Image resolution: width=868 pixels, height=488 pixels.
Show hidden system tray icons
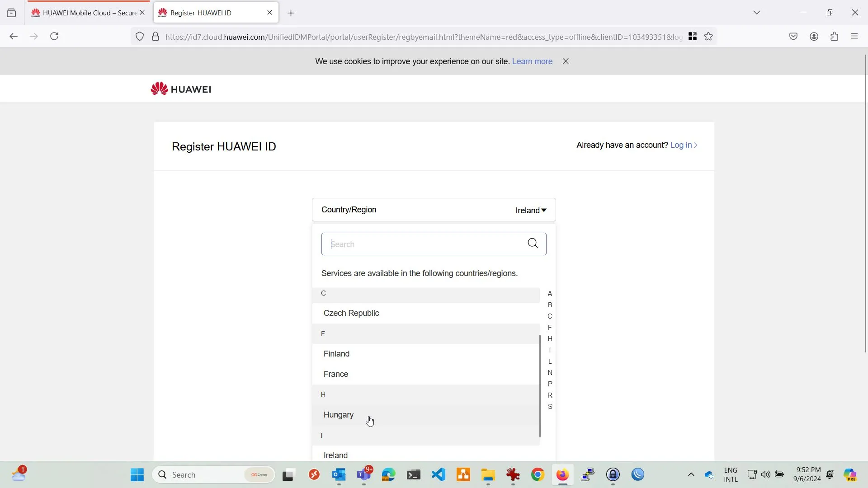691,474
